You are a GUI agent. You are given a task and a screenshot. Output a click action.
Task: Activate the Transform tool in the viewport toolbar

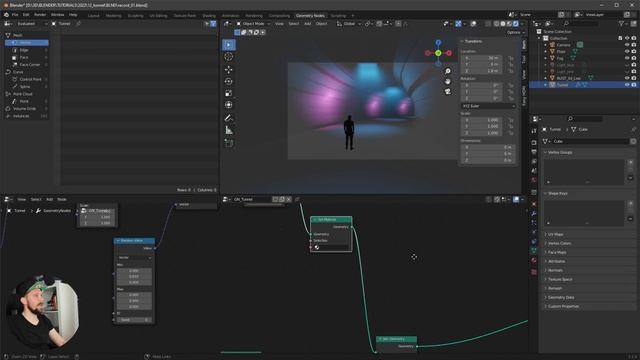click(229, 105)
